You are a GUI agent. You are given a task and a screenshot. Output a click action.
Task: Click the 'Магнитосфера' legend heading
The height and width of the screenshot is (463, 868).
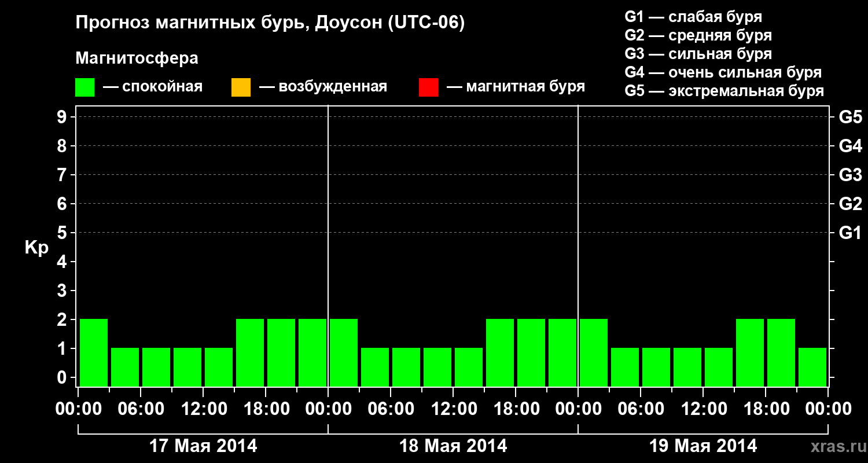[x=137, y=58]
